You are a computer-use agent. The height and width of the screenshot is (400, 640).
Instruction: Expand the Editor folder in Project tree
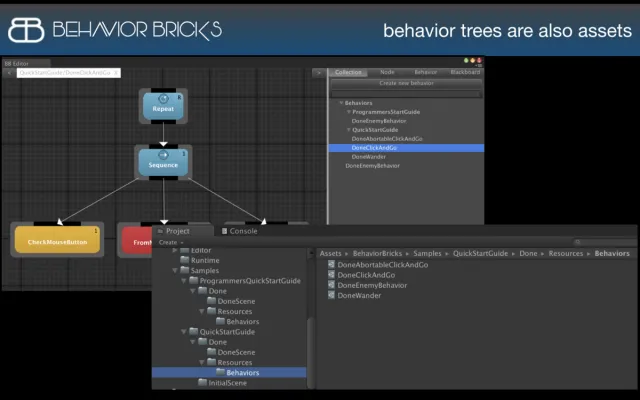[x=175, y=250]
